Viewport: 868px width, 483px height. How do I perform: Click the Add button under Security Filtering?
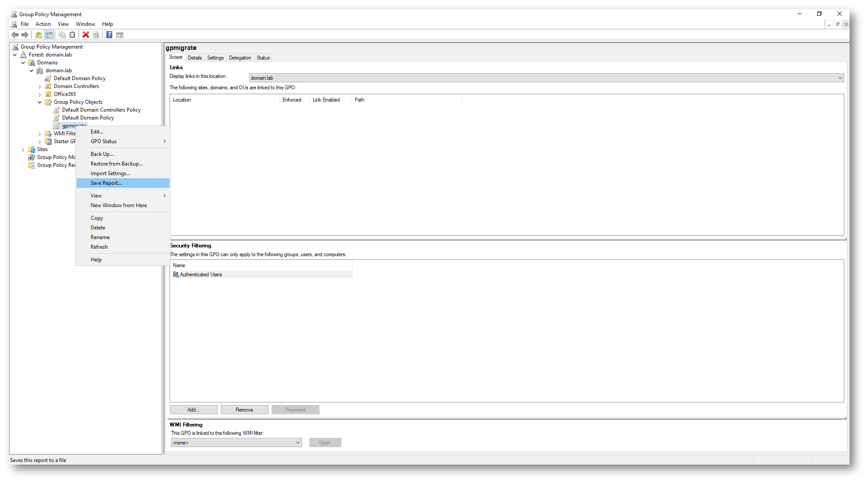193,410
